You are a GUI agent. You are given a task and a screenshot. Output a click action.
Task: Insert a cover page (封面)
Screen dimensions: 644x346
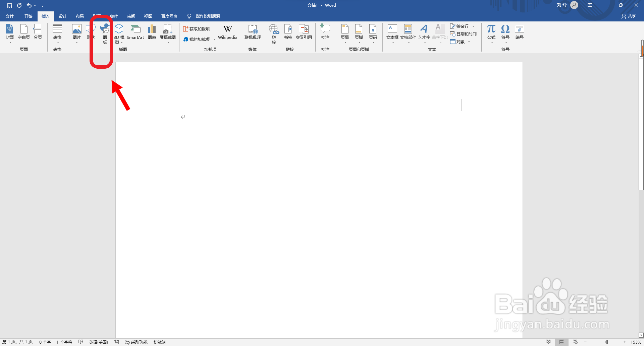(10, 33)
